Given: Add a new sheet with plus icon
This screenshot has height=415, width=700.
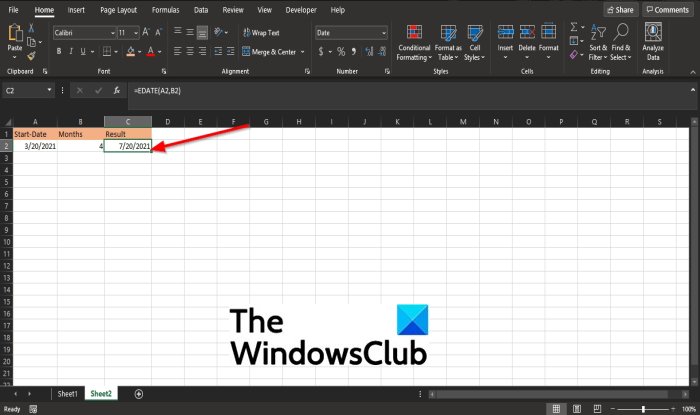Looking at the screenshot, I should pos(139,394).
